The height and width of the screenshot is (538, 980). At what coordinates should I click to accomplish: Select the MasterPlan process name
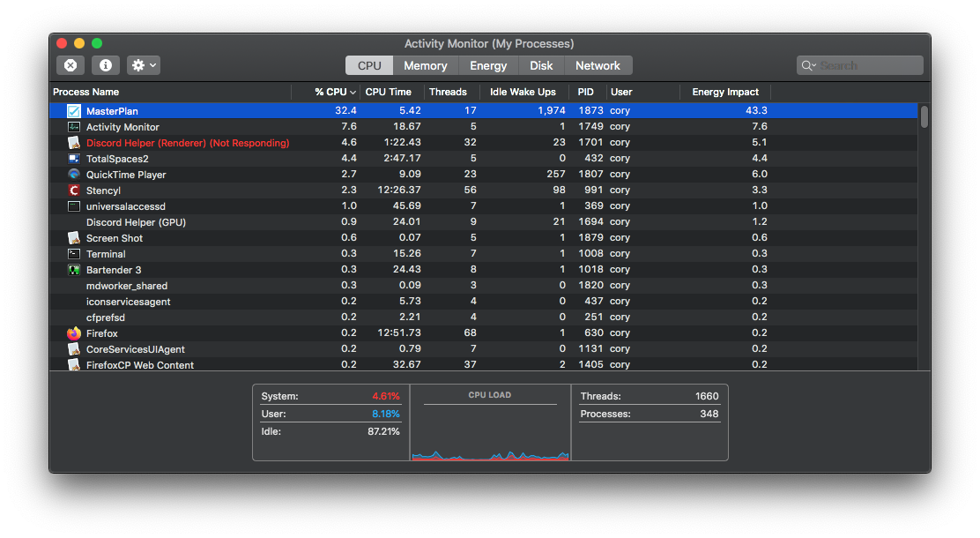click(x=112, y=111)
